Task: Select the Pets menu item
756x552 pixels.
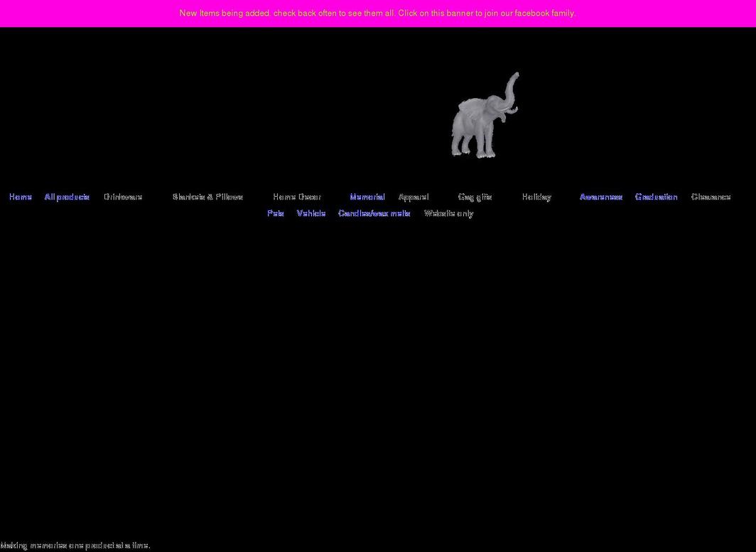Action: (x=275, y=213)
